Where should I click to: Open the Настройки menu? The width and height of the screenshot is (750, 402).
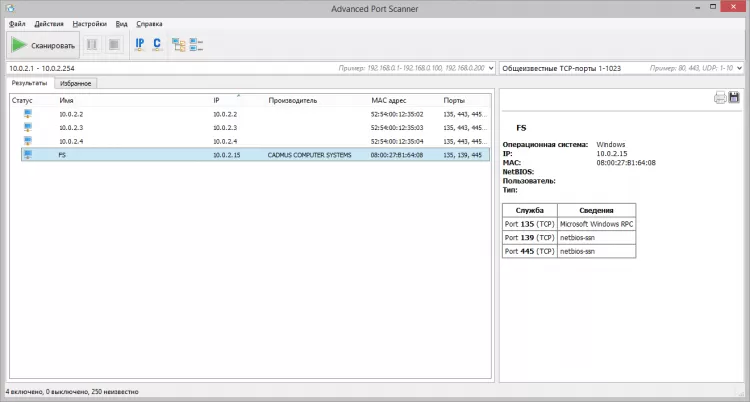89,22
